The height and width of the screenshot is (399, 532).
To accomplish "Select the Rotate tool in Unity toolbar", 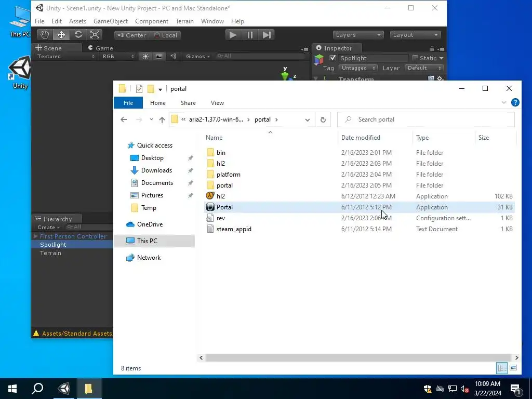I will (78, 35).
